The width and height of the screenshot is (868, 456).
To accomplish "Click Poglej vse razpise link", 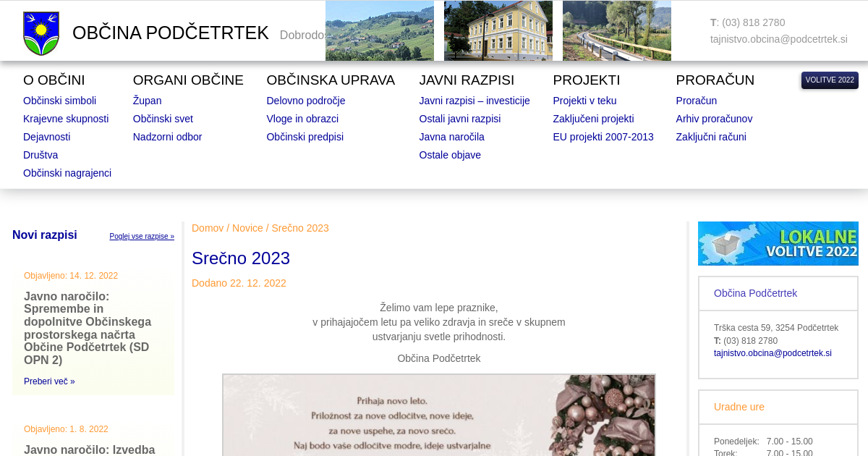I will click(142, 237).
